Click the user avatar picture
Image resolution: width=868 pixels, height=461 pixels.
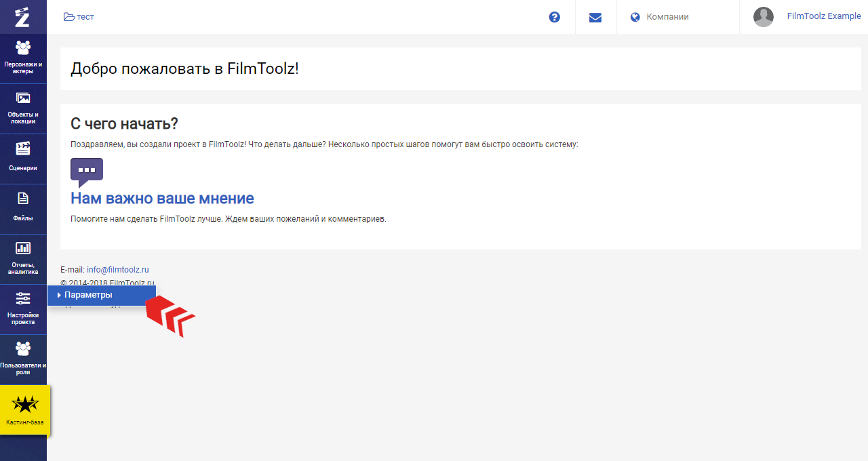(x=764, y=17)
